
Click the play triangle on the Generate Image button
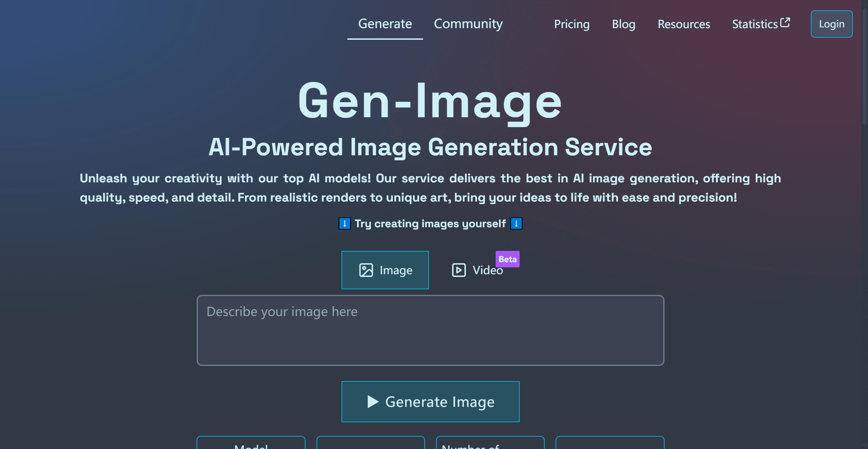[x=373, y=402]
